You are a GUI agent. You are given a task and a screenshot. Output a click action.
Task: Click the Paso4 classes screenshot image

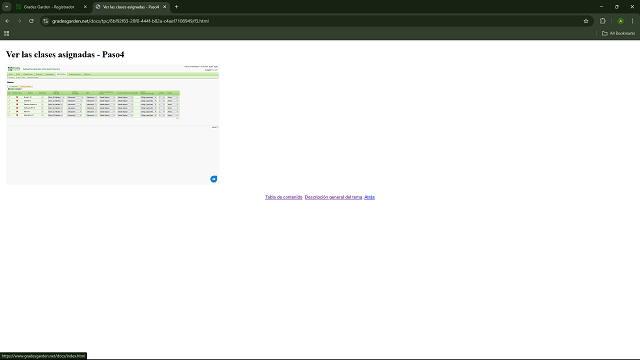point(112,124)
